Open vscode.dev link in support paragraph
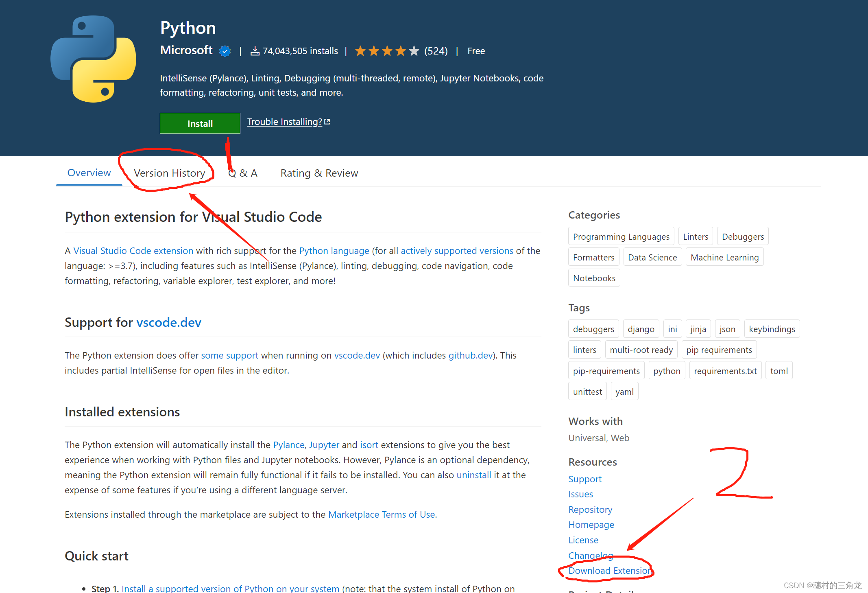 click(357, 355)
